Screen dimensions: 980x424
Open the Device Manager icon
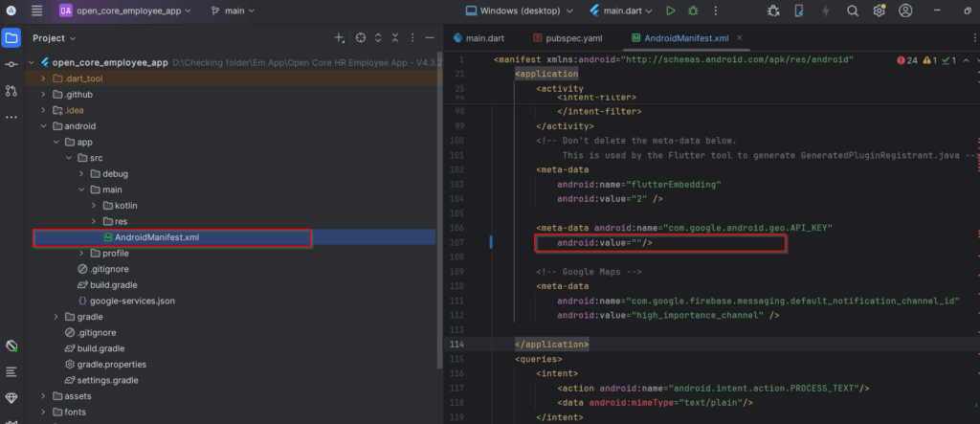click(799, 11)
